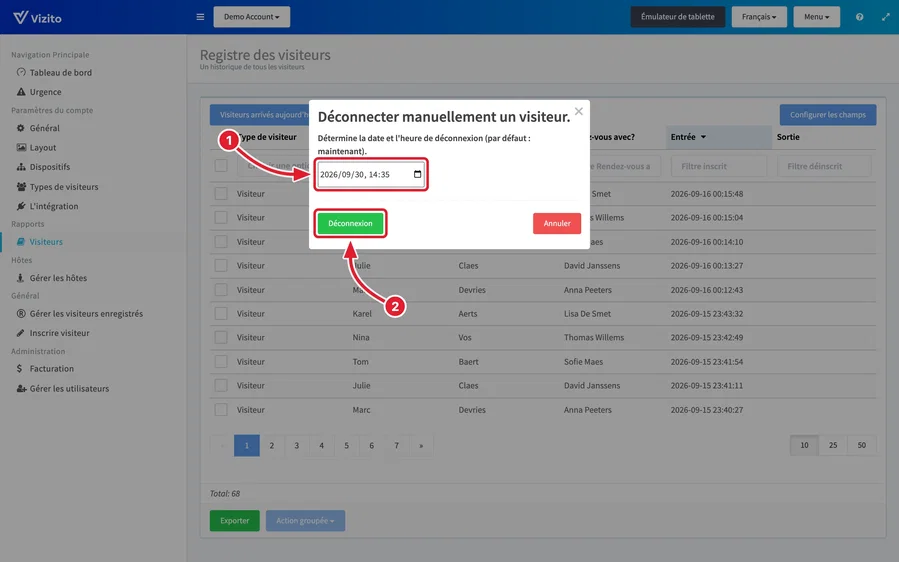Go to page 4
This screenshot has height=562, width=899.
click(322, 446)
